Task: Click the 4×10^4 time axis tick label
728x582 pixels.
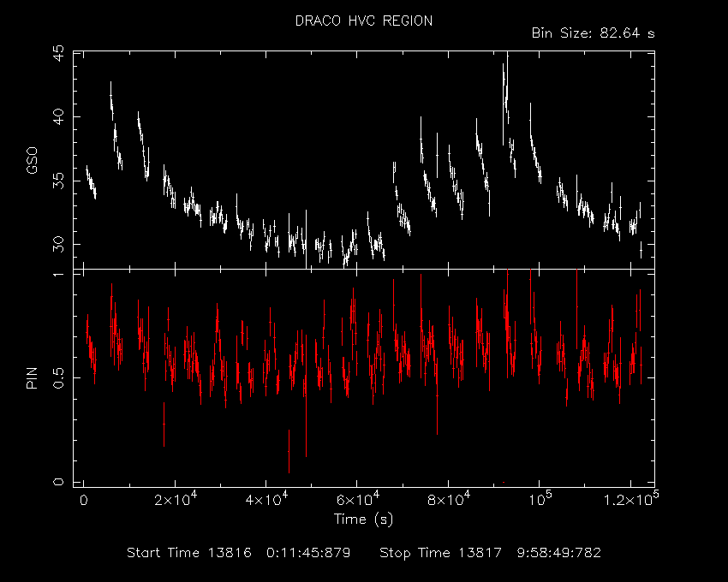Action: 266,499
